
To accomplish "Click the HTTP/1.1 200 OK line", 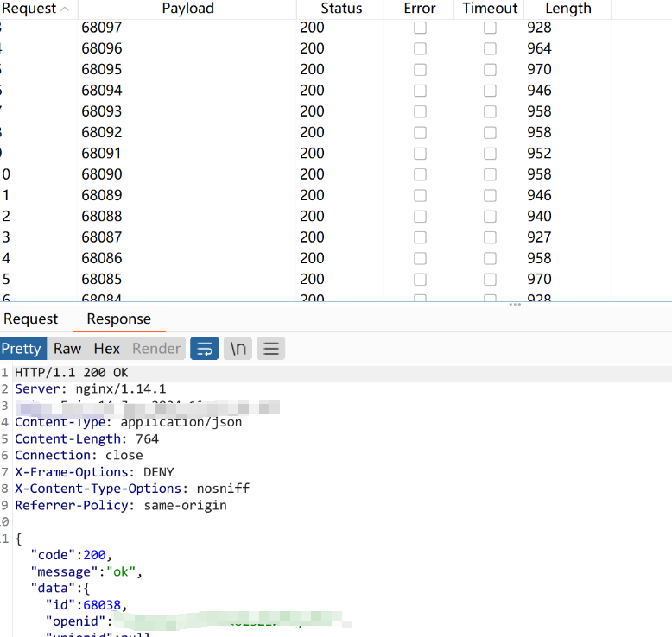I will click(71, 373).
